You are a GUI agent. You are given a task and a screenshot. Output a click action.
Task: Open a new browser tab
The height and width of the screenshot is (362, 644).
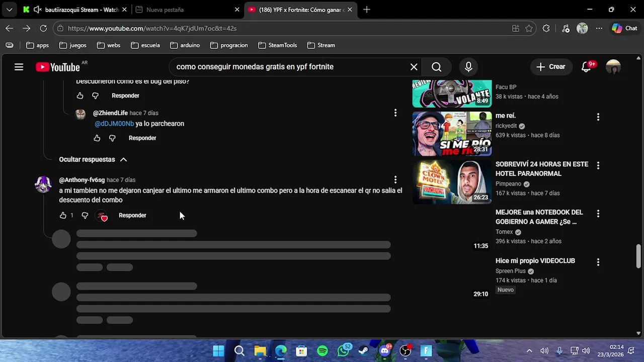(367, 10)
